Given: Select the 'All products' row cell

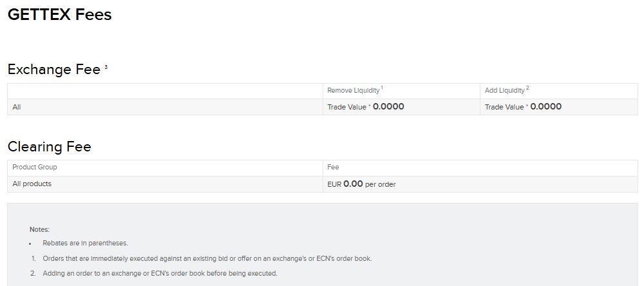Looking at the screenshot, I should tap(165, 184).
